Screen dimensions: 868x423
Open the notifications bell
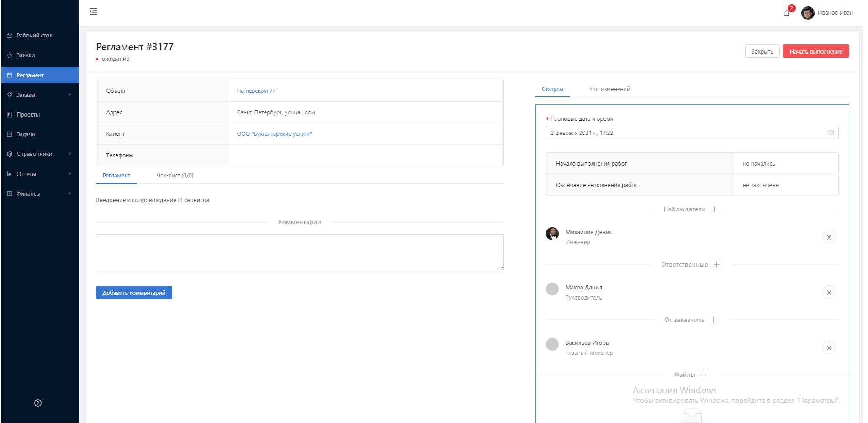(787, 13)
